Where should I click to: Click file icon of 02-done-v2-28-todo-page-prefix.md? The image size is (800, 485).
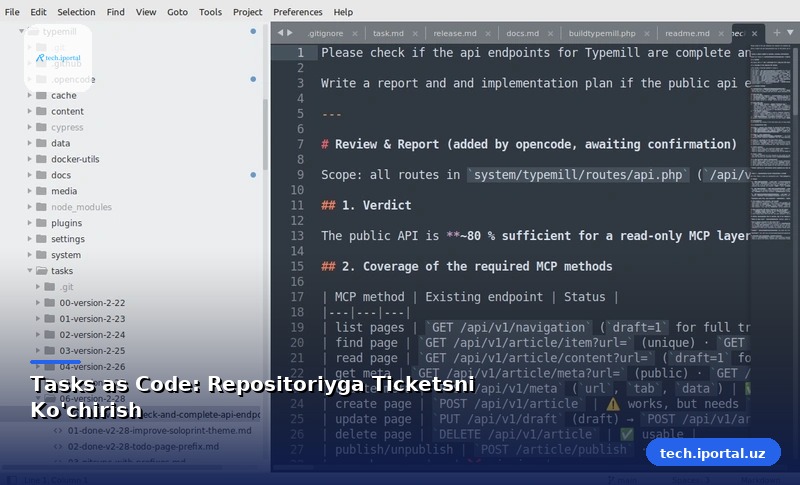[x=58, y=447]
